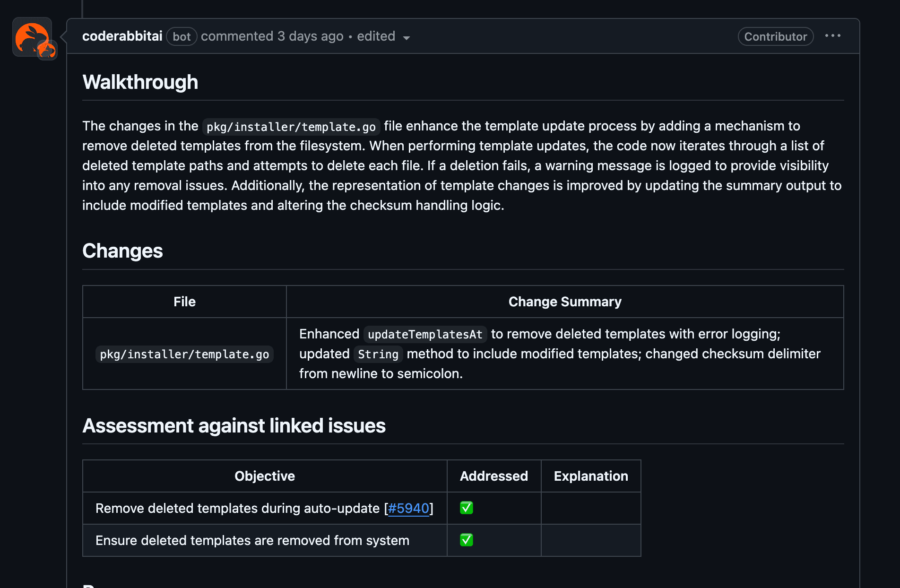This screenshot has width=900, height=588.
Task: Click the checkmark in the 'Ensure deleted templates' row
Action: pos(466,540)
